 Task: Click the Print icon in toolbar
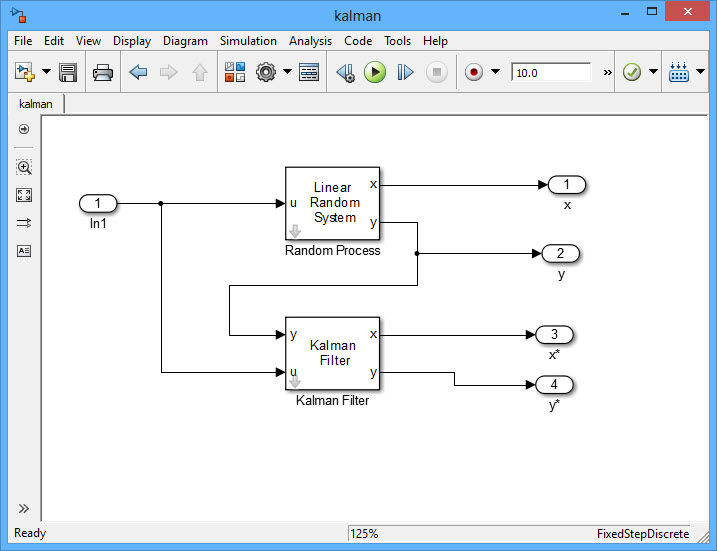point(103,72)
